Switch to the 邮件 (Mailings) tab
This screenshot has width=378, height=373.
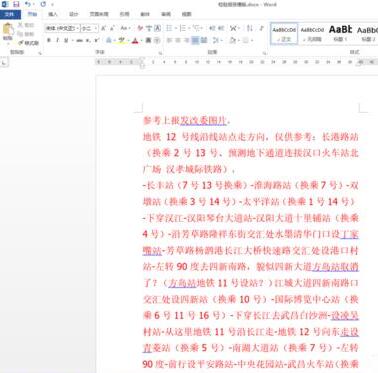(145, 14)
